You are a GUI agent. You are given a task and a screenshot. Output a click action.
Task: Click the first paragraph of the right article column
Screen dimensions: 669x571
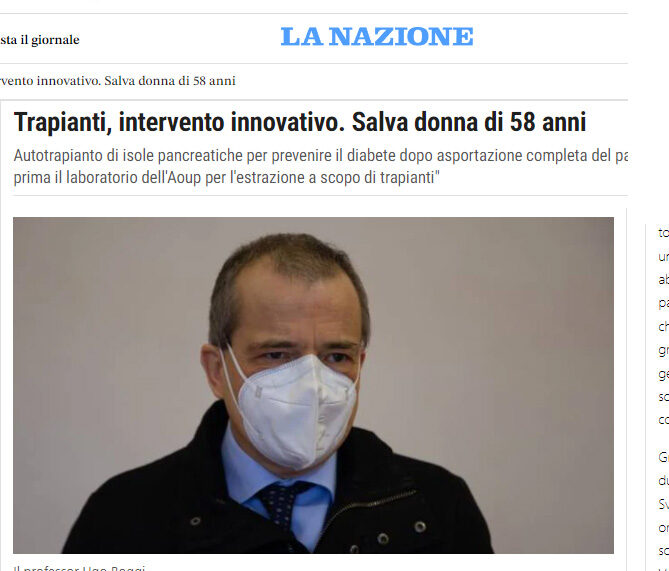coord(663,326)
